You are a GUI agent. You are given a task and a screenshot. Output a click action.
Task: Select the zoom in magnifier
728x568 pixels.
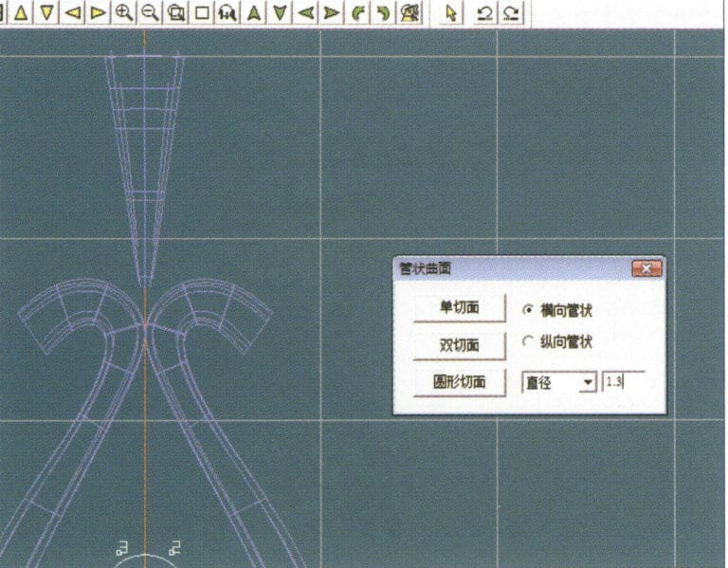pos(123,12)
